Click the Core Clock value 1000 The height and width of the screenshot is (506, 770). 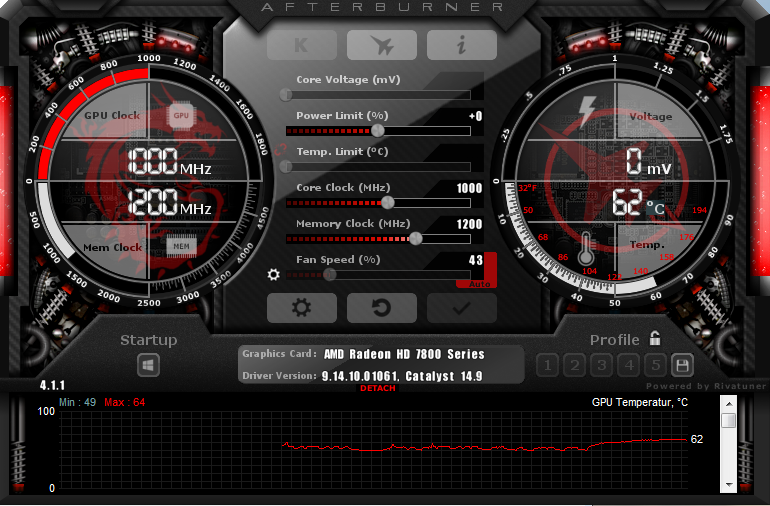click(469, 188)
